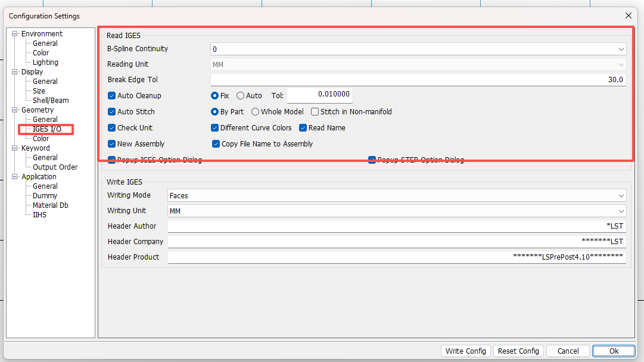The height and width of the screenshot is (362, 644).
Task: Select Color under the Geometry node
Action: (41, 139)
